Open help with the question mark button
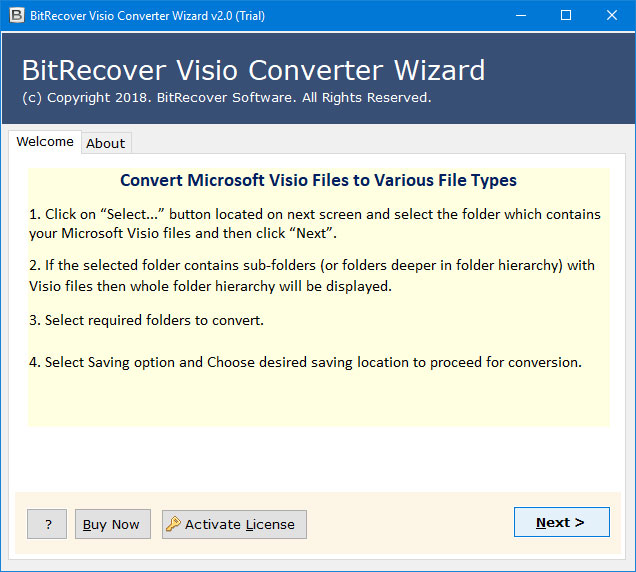 pos(47,524)
